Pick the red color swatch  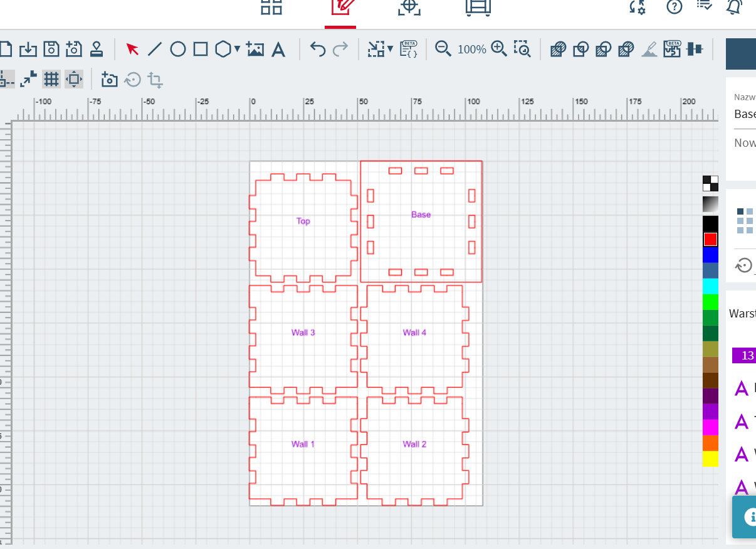pos(710,239)
